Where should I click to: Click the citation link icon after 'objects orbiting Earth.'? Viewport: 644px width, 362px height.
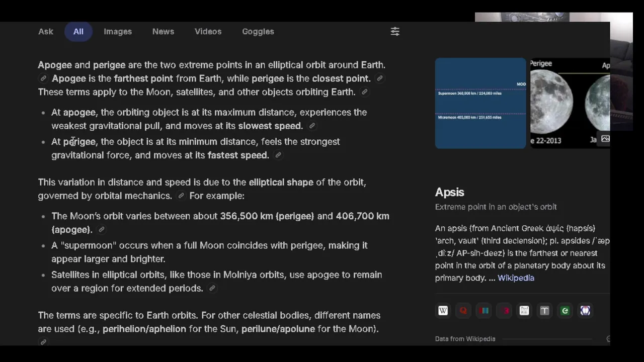click(365, 92)
